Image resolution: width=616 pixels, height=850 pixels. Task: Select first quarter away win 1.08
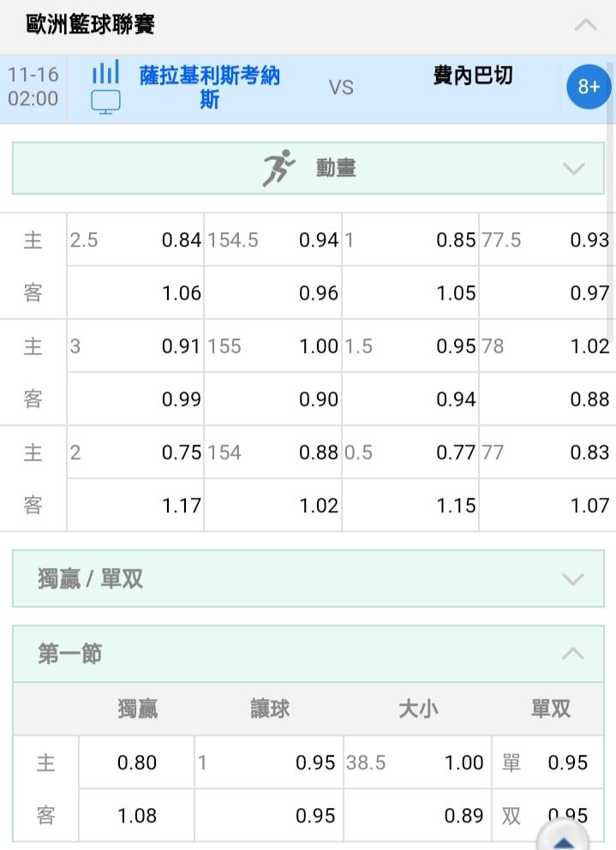pos(136,816)
